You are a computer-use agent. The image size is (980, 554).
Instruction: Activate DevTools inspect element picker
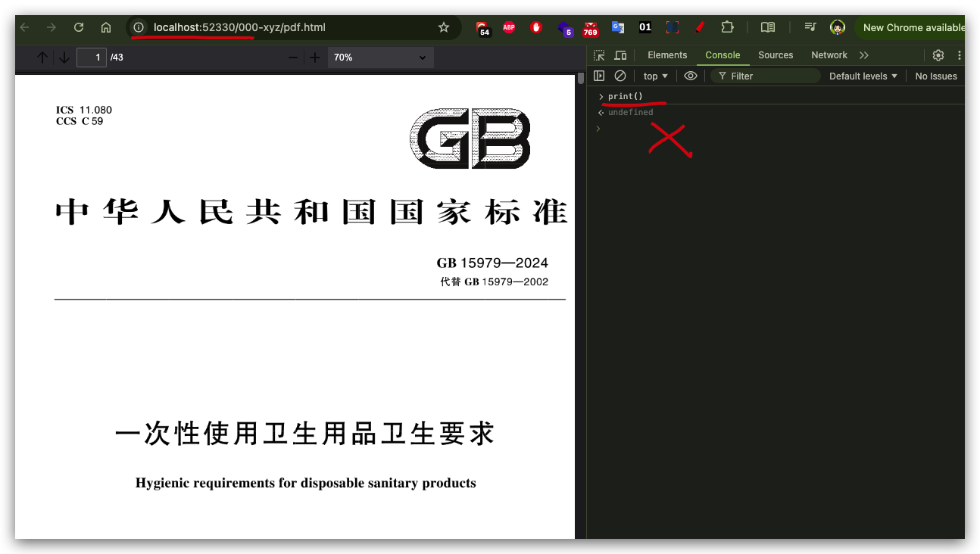[x=599, y=55]
